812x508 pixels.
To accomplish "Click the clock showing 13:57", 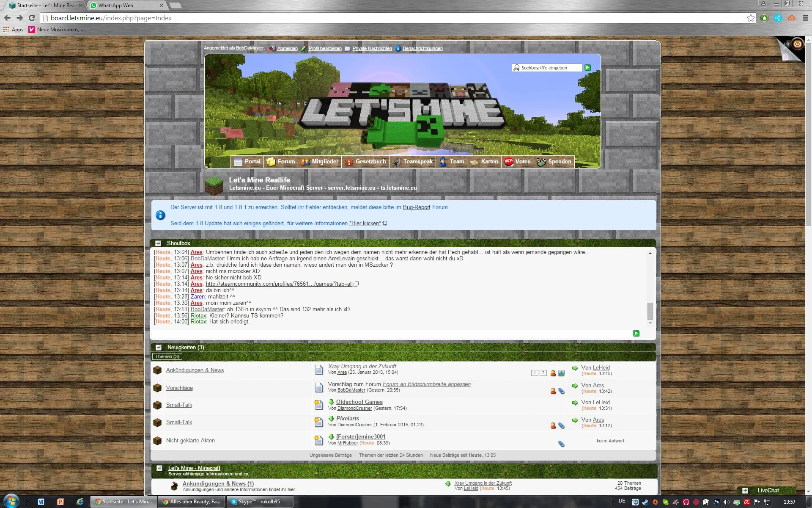I will click(789, 502).
